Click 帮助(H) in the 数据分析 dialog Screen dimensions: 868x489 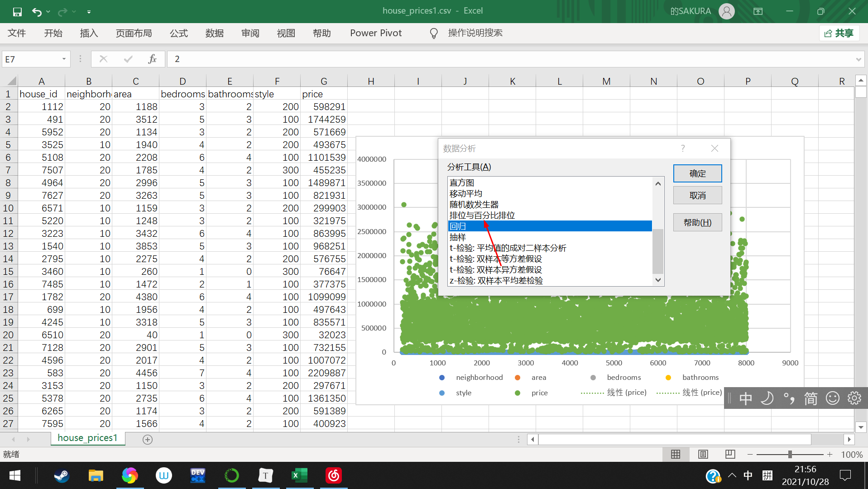[697, 222]
